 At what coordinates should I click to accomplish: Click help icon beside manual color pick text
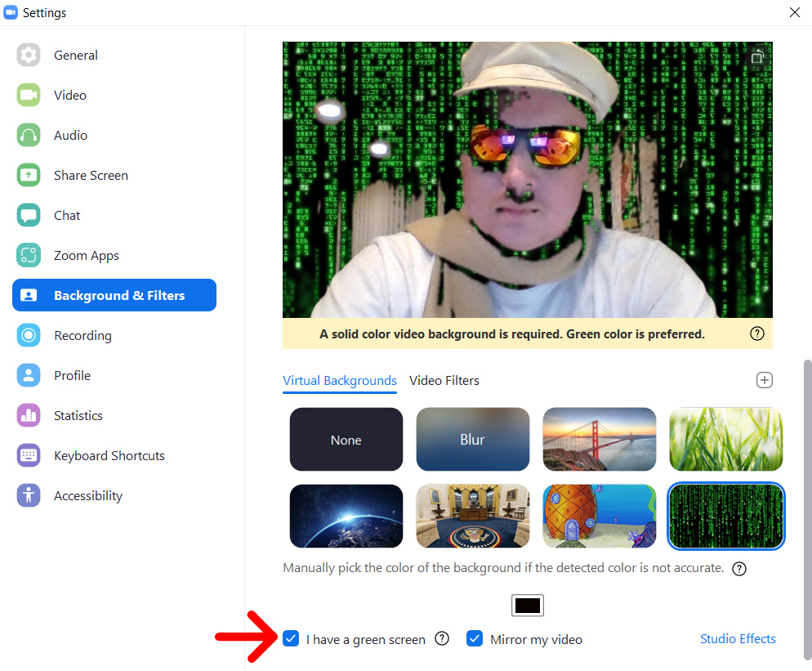[739, 569]
